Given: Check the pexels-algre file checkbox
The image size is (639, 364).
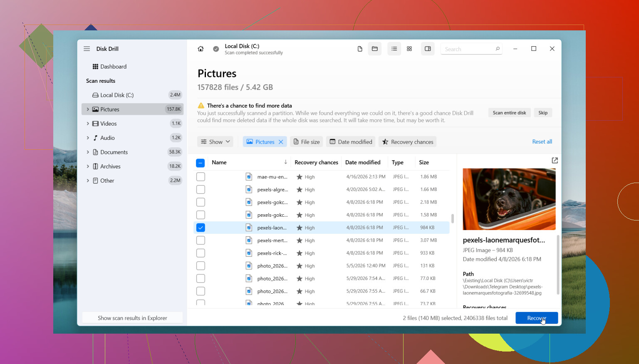Looking at the screenshot, I should [201, 189].
